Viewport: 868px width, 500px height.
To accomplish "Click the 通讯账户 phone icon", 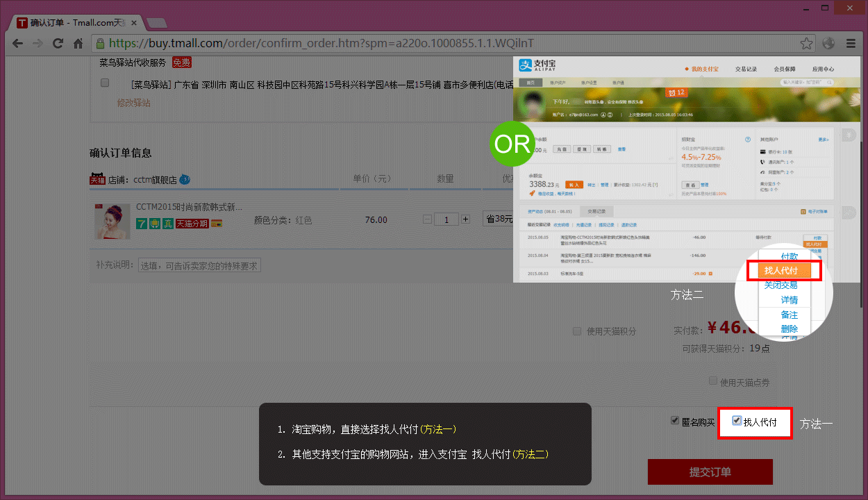I will pos(764,162).
